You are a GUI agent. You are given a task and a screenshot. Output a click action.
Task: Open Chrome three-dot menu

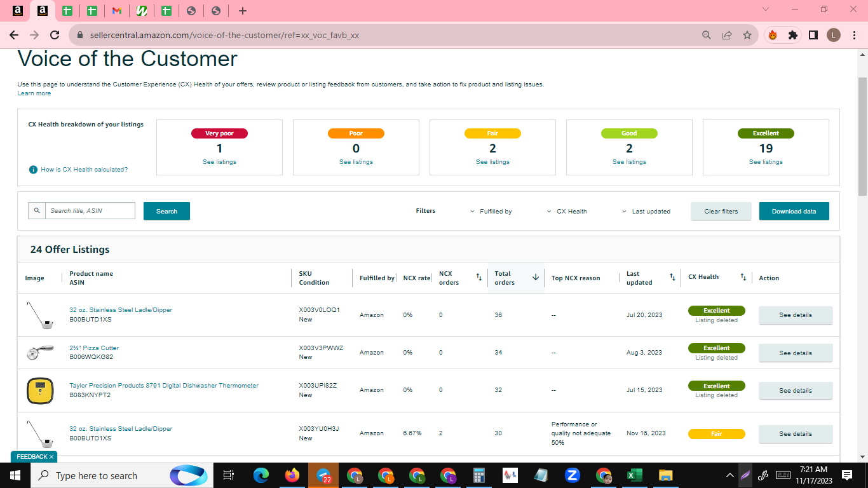pyautogui.click(x=854, y=36)
